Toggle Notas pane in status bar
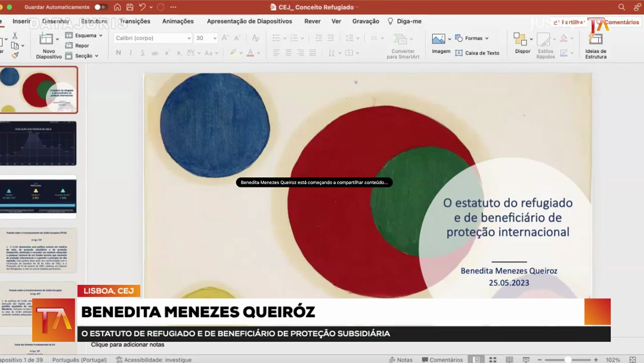 pos(400,359)
